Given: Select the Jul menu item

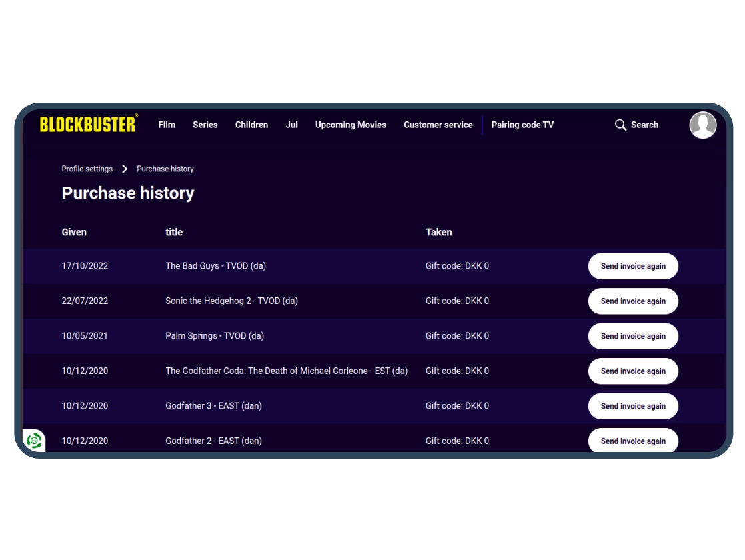Looking at the screenshot, I should 291,125.
